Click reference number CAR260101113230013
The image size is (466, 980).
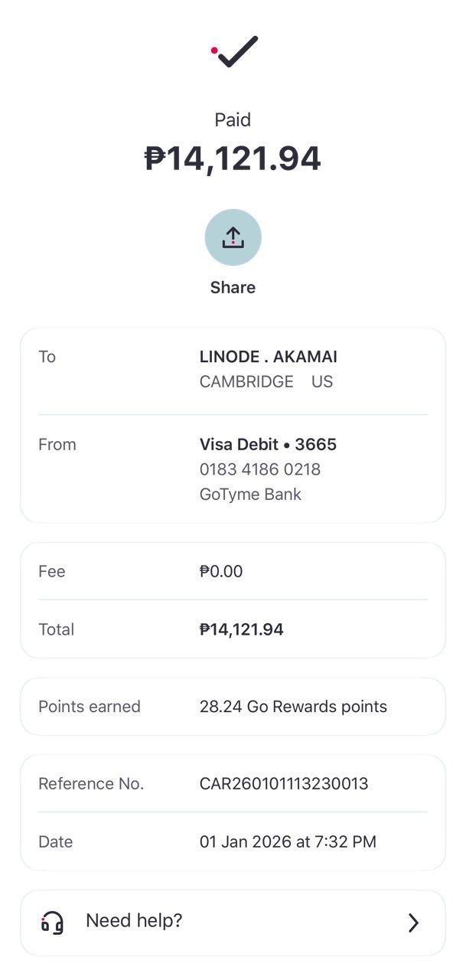(x=284, y=784)
